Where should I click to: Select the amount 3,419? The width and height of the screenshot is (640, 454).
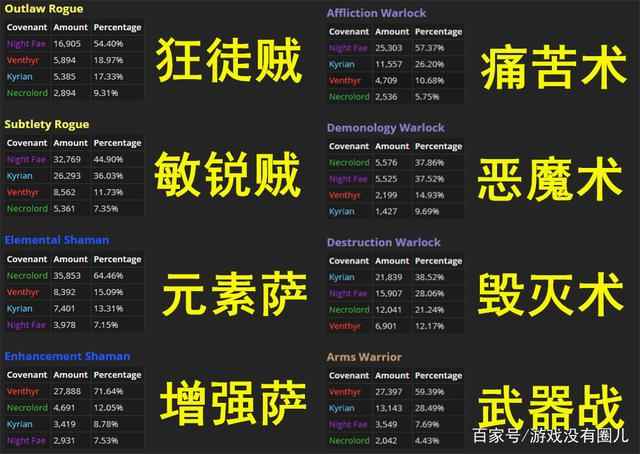tap(64, 424)
